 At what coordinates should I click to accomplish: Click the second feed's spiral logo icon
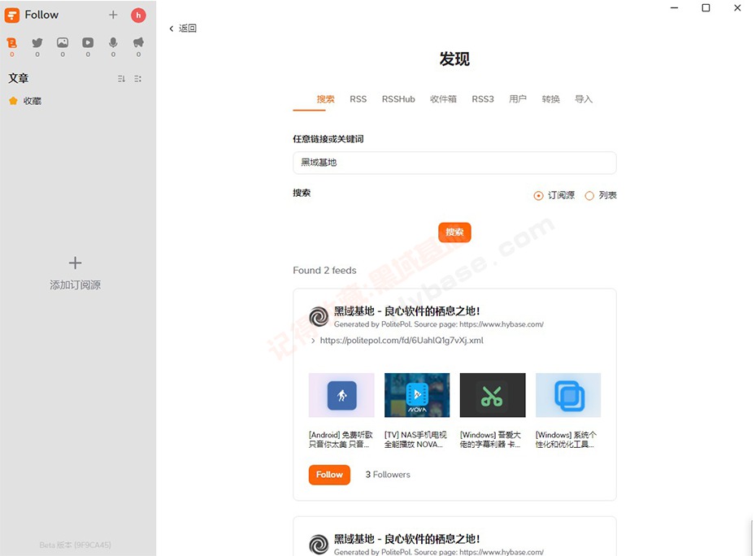point(319,545)
